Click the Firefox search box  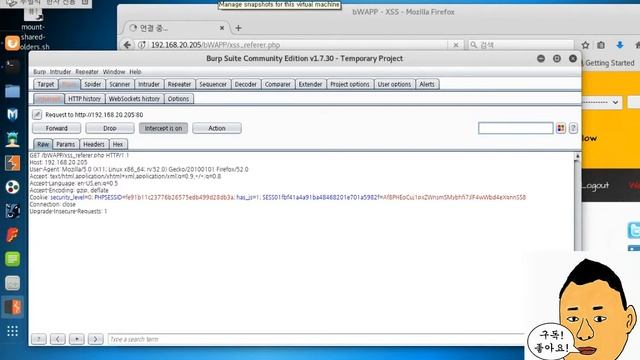(521, 45)
